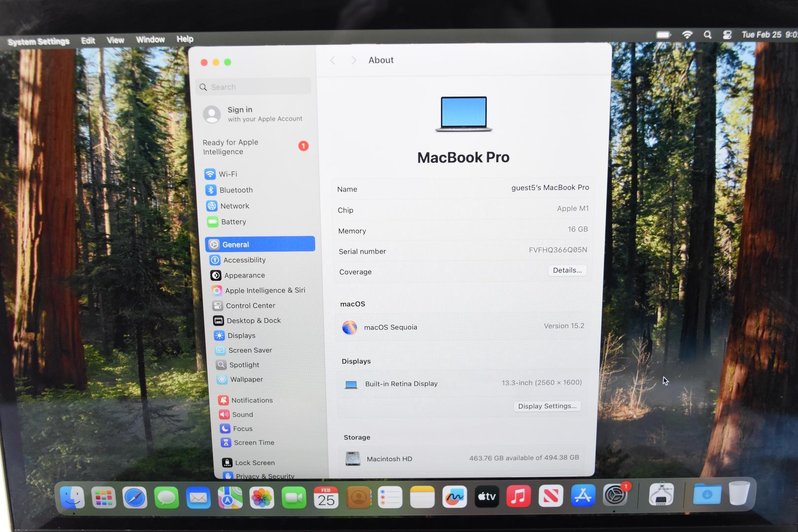The height and width of the screenshot is (532, 798).
Task: Click the Built-in Retina Display row
Action: pyautogui.click(x=463, y=383)
